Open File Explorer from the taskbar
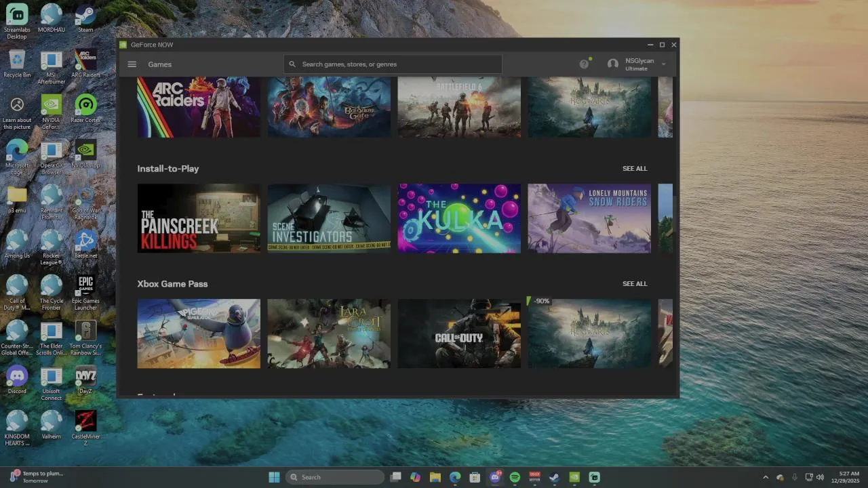This screenshot has height=488, width=868. point(435,477)
